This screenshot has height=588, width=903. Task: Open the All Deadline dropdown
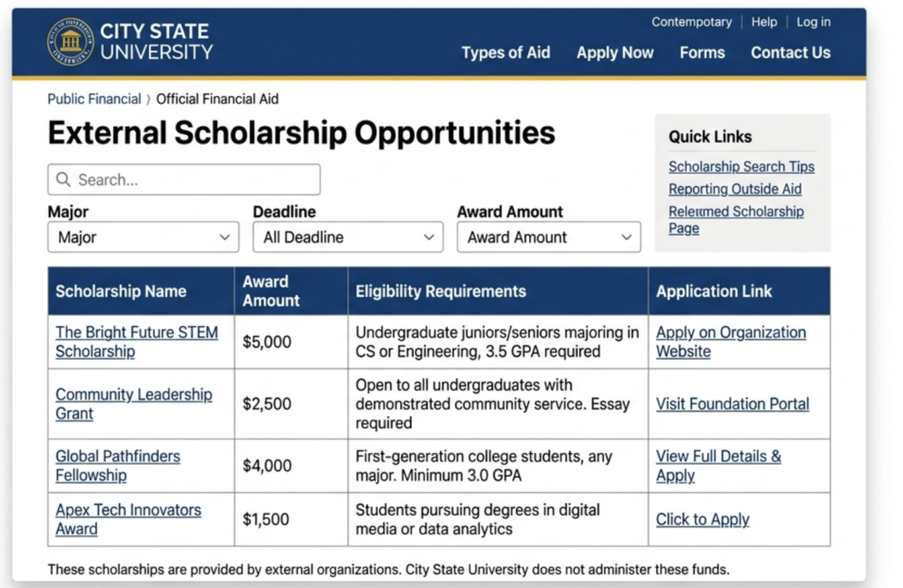pos(347,237)
